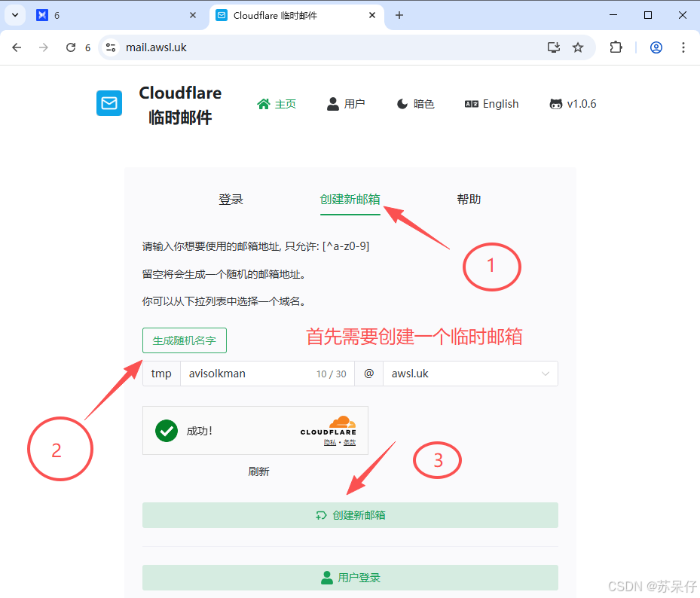Open the awsl.uk domain dropdown
This screenshot has height=598, width=700.
point(470,373)
